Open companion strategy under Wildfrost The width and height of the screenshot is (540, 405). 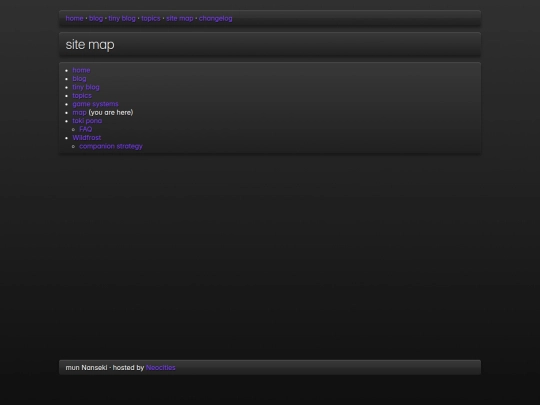click(x=111, y=146)
